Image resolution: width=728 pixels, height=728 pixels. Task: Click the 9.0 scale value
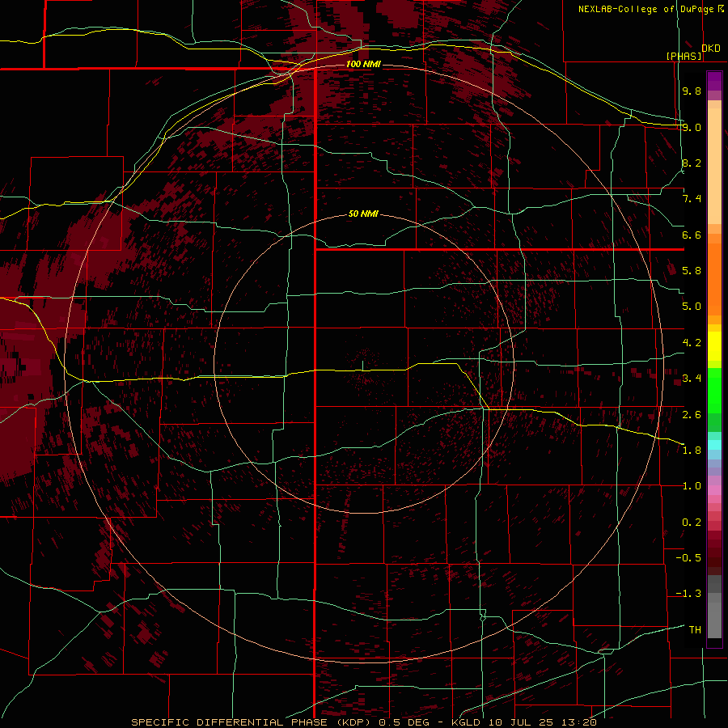[x=692, y=127]
